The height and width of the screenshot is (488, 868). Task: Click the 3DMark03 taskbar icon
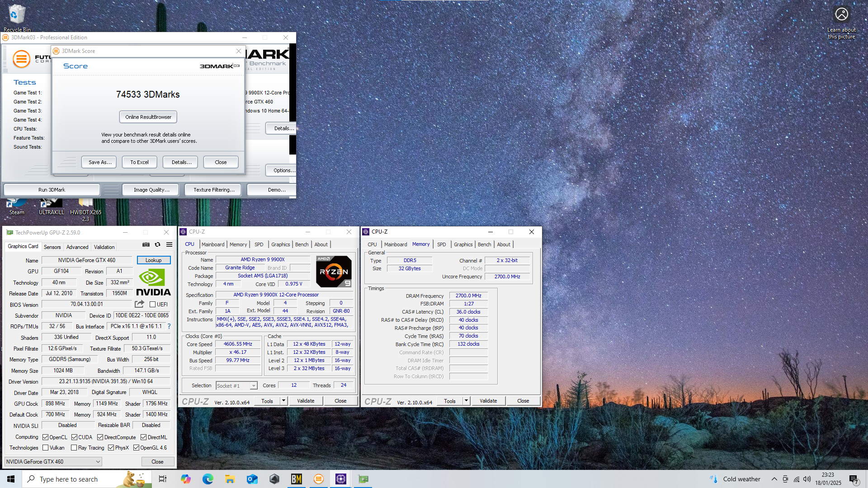coord(318,479)
